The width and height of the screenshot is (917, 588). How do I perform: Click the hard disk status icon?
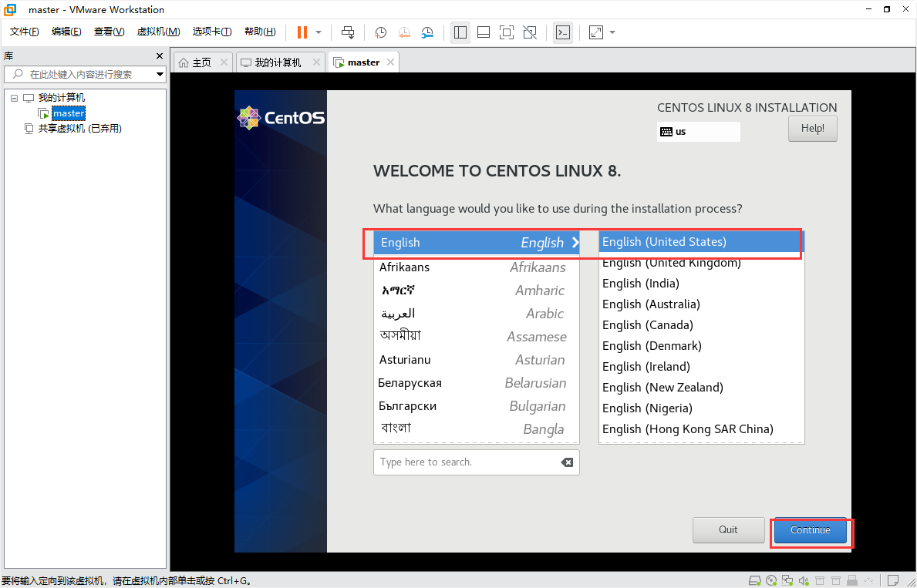pos(755,580)
